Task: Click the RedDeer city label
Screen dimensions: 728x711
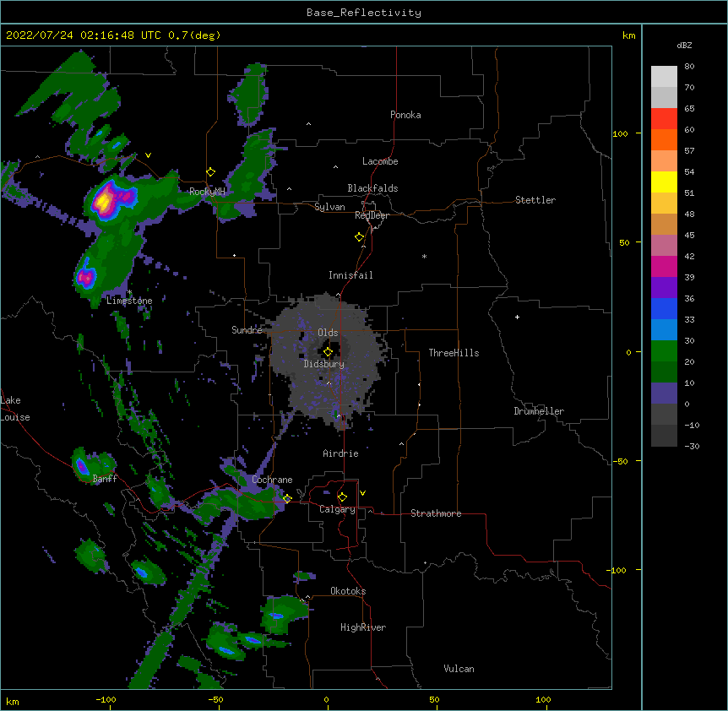Action: [x=372, y=215]
